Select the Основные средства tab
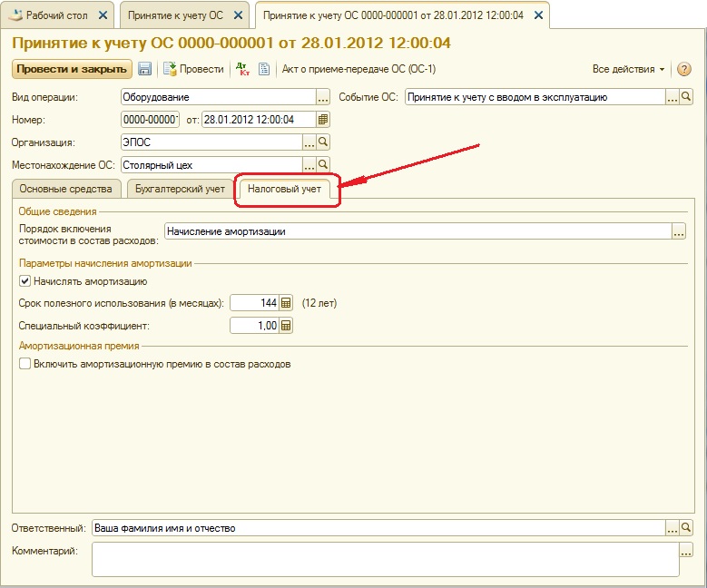707x588 pixels. click(66, 189)
